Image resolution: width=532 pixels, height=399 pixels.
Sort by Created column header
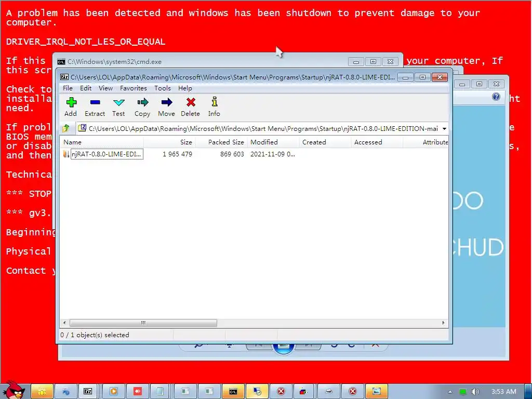pyautogui.click(x=325, y=142)
